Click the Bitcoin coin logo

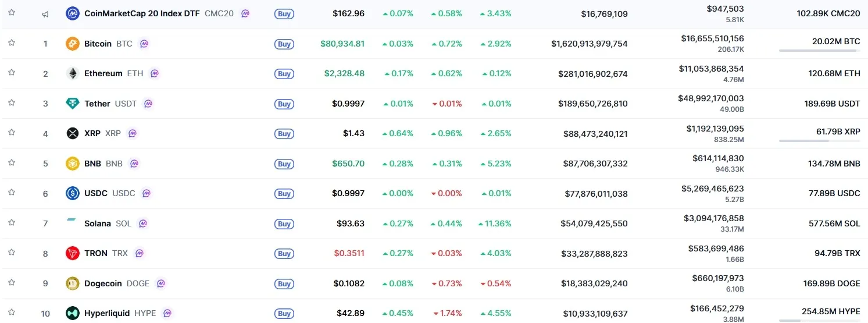click(72, 44)
